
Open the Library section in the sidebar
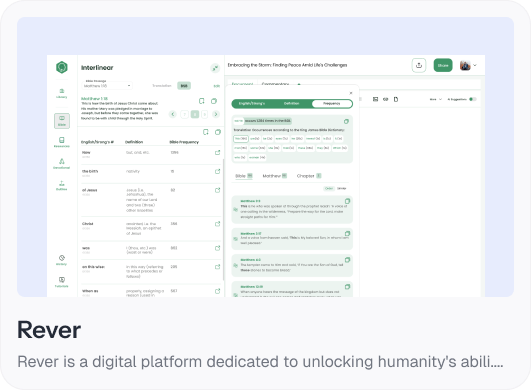tap(62, 93)
